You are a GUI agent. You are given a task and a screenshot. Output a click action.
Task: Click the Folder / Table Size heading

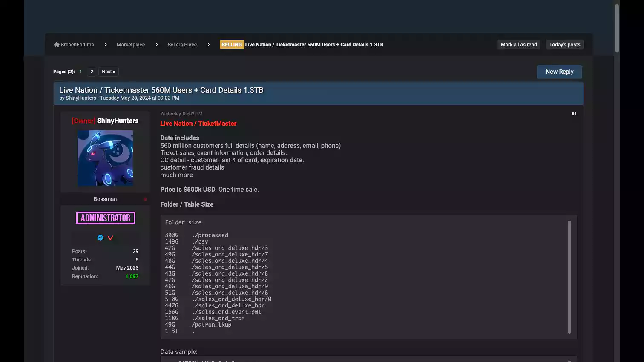point(187,204)
